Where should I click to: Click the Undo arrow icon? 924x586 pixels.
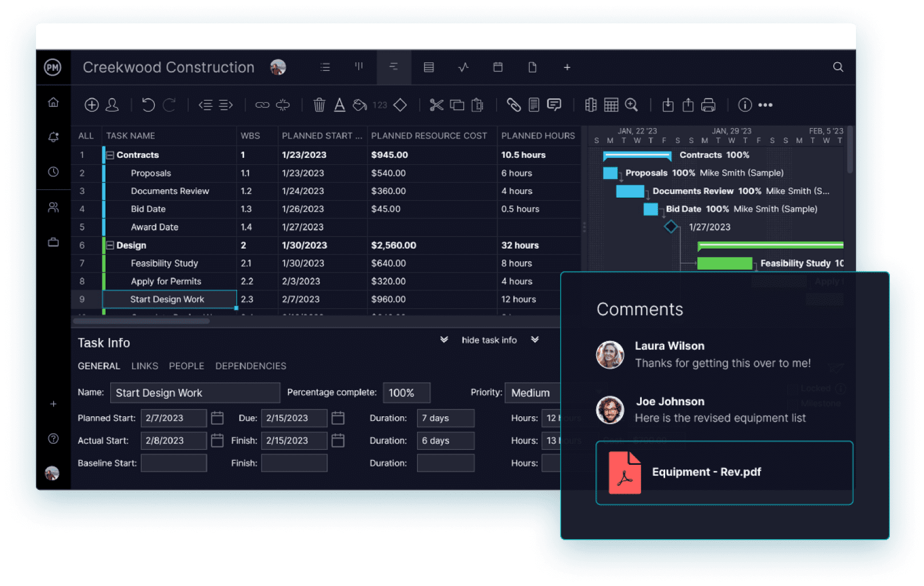click(148, 105)
